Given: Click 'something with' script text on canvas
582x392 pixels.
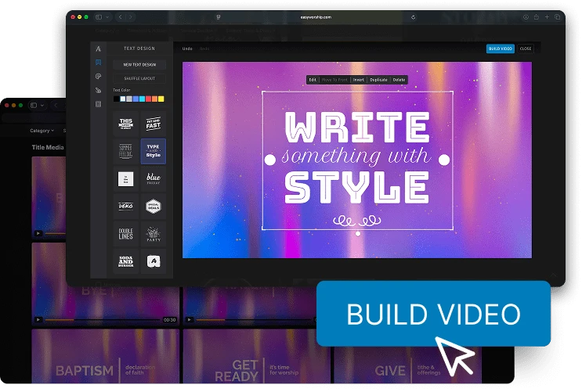Looking at the screenshot, I should (356, 156).
